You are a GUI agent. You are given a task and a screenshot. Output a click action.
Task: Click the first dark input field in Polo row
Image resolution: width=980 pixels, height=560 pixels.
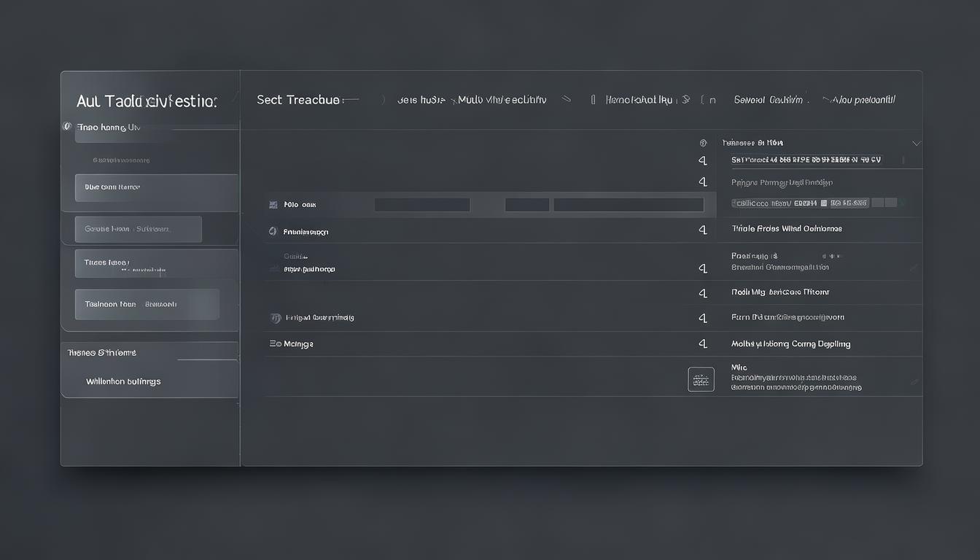(422, 206)
